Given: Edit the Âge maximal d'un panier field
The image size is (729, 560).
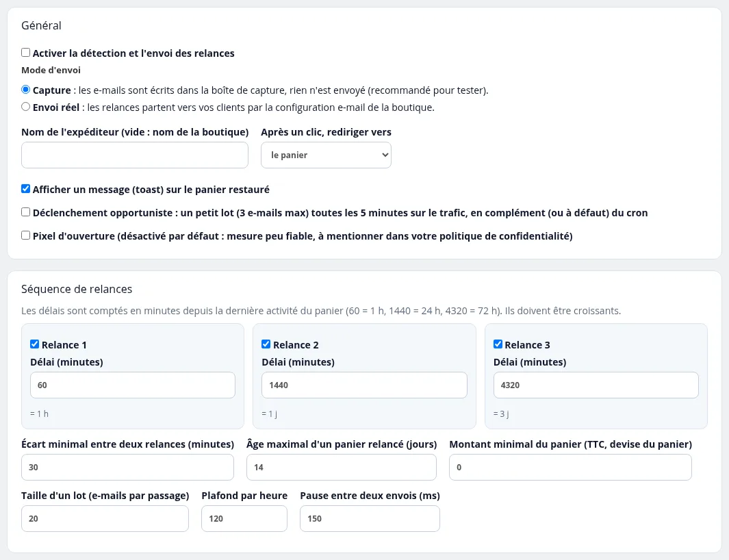Looking at the screenshot, I should [x=342, y=467].
